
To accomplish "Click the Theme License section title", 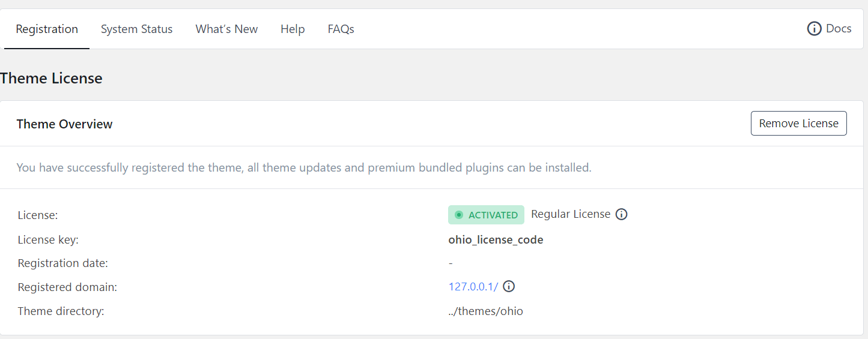I will point(51,79).
